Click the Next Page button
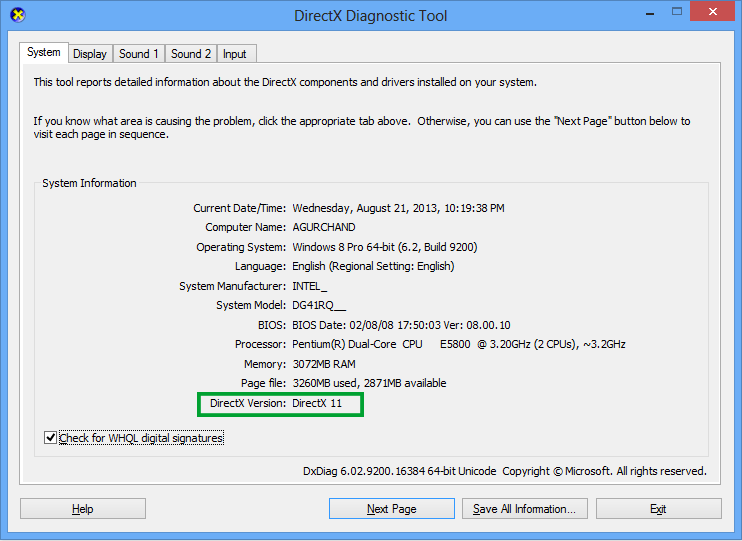Viewport: 742px width, 541px height. tap(392, 509)
